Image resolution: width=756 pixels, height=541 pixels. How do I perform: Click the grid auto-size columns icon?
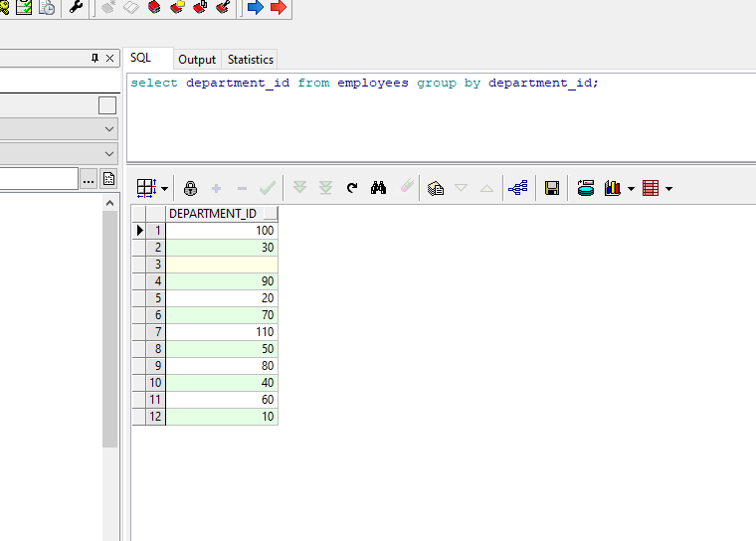(146, 188)
